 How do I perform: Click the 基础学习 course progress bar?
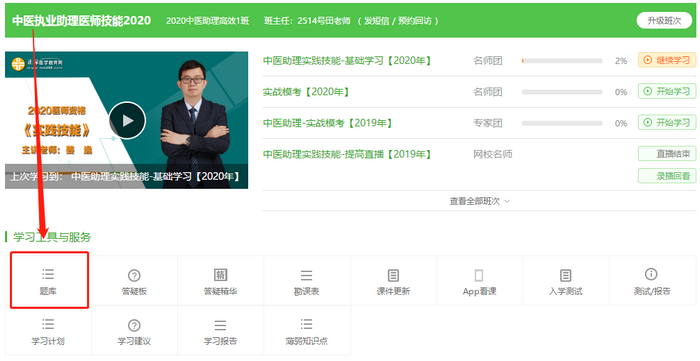562,61
